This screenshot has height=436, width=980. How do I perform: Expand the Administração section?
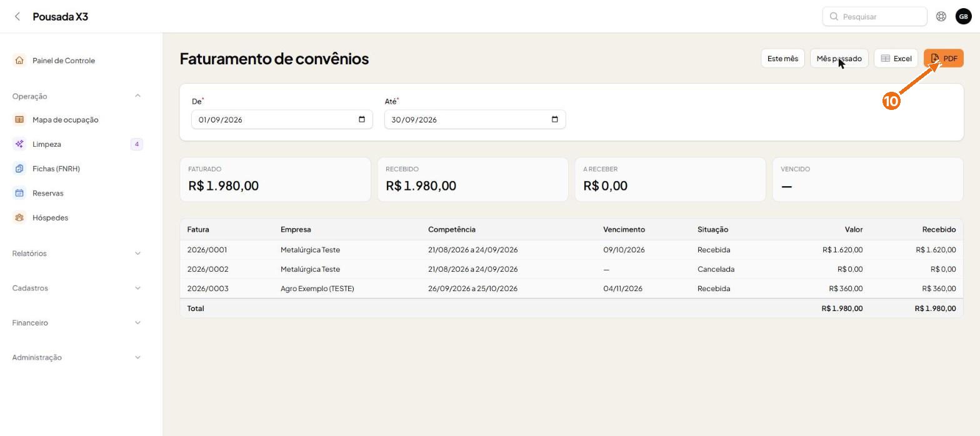tap(137, 357)
